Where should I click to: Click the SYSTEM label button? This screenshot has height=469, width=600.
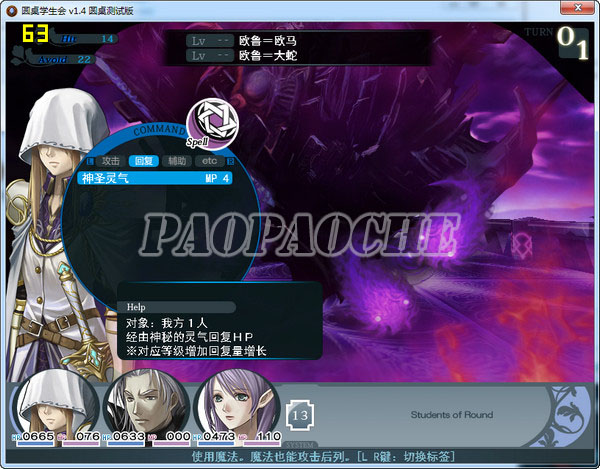(300, 445)
